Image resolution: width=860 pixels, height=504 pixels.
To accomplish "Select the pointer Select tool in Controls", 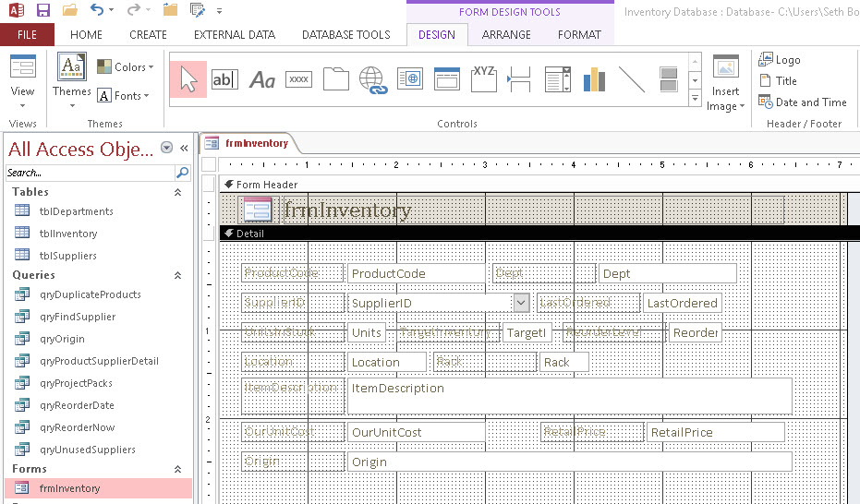I will pos(188,79).
